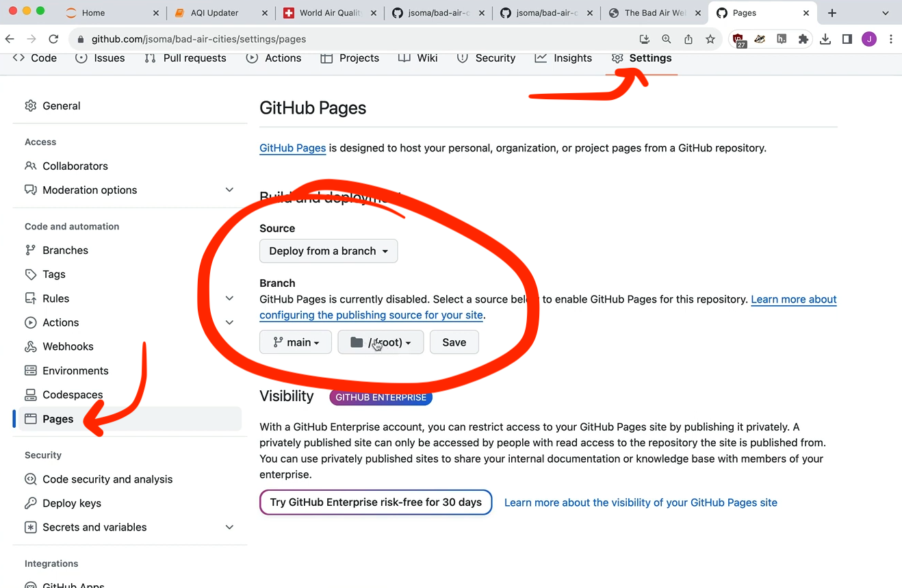Click the General gear icon

(x=31, y=105)
